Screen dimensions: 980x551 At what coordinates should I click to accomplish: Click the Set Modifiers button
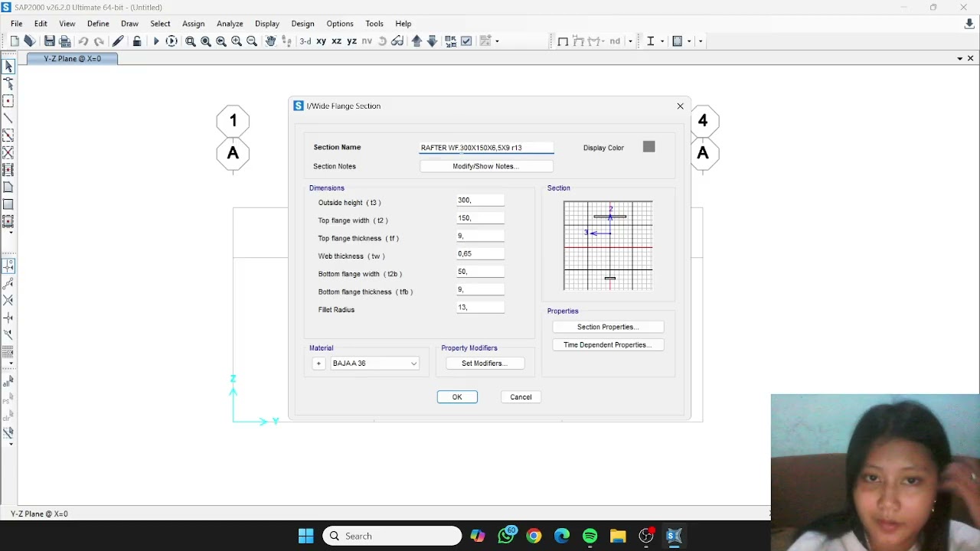484,364
